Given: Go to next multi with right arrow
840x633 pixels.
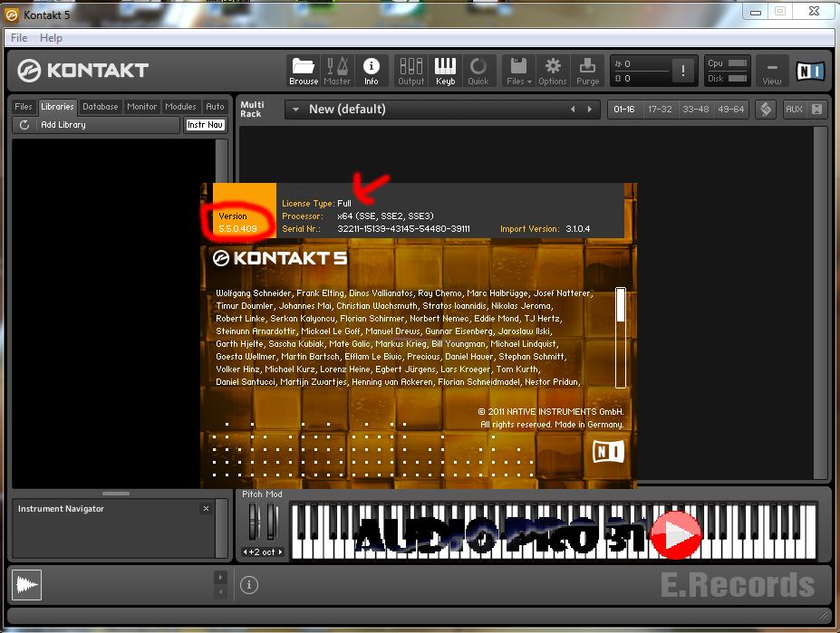Looking at the screenshot, I should coord(590,110).
